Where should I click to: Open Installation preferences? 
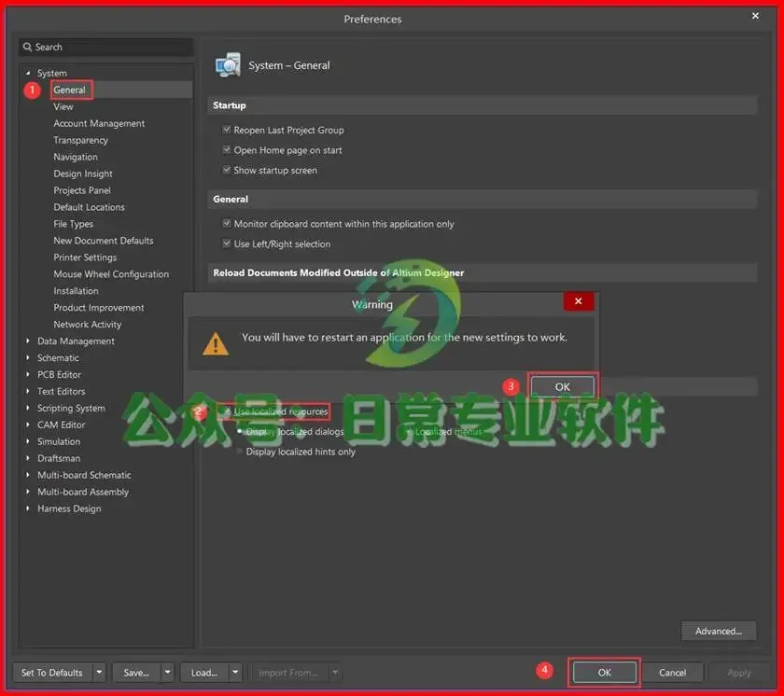pyautogui.click(x=76, y=291)
